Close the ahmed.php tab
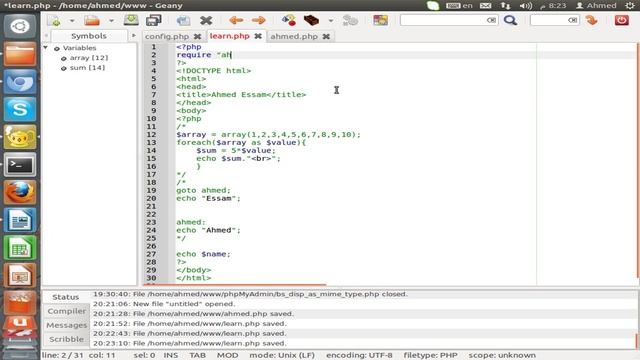640x360 pixels. [x=326, y=36]
